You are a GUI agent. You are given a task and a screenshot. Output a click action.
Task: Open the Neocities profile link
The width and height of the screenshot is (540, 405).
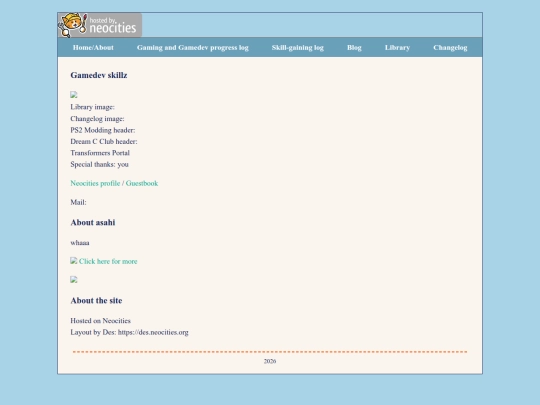pyautogui.click(x=95, y=183)
